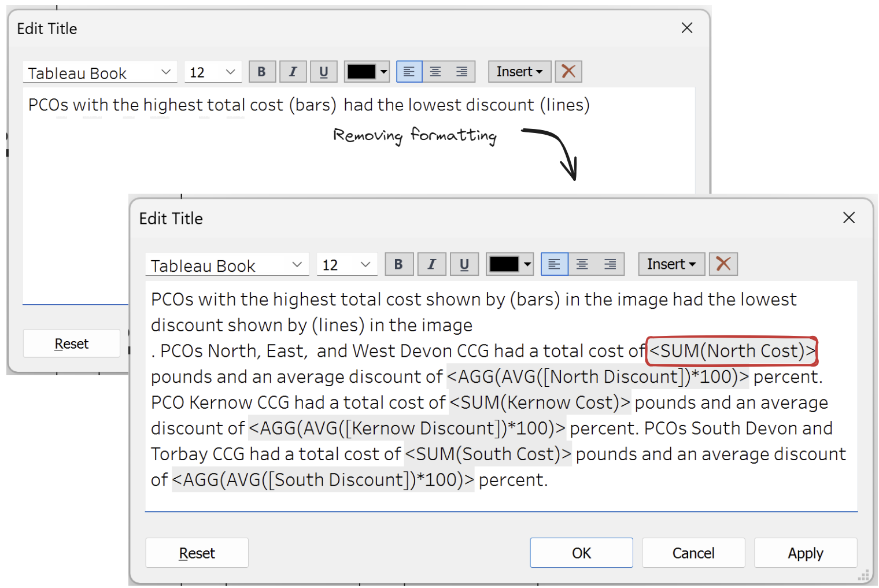
Task: Open the Insert menu in the front dialog
Action: coord(671,264)
